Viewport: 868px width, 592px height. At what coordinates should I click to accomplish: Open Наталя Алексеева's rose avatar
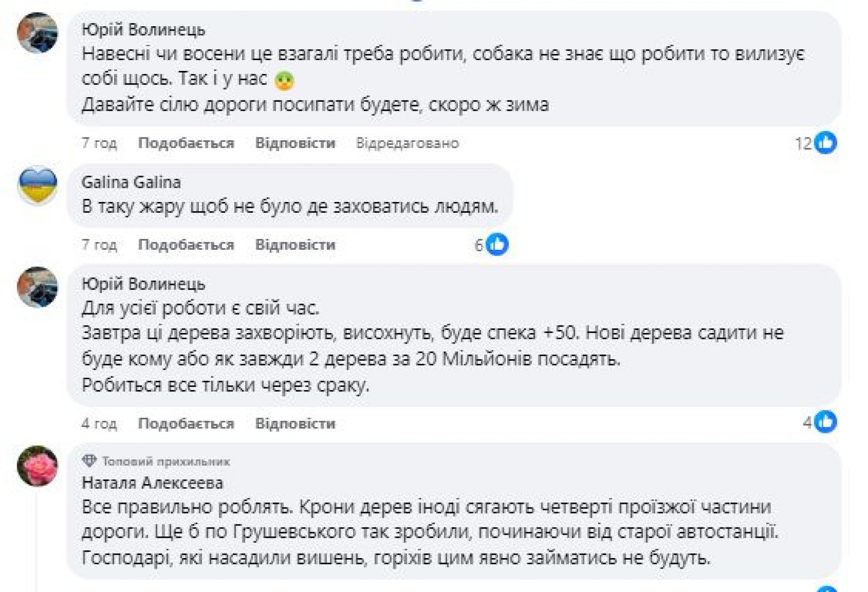click(38, 465)
